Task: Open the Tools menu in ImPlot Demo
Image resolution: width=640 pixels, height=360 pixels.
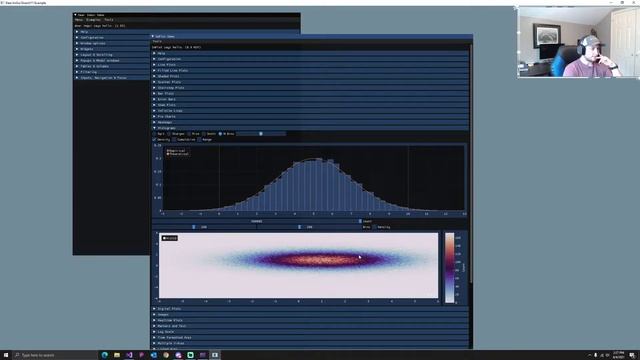Action: tap(157, 42)
